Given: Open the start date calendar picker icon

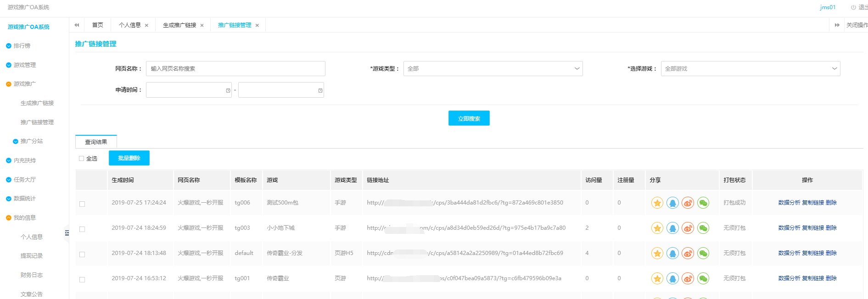Looking at the screenshot, I should coord(228,90).
